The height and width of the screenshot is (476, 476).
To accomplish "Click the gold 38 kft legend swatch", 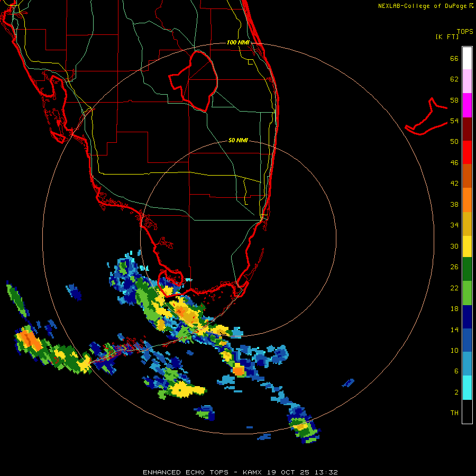I will pyautogui.click(x=467, y=224).
